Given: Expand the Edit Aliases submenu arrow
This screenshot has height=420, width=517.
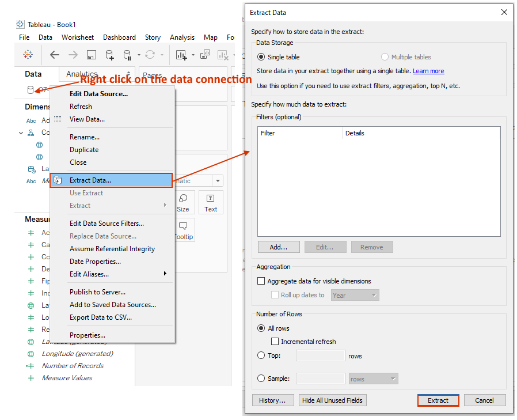Looking at the screenshot, I should click(165, 273).
